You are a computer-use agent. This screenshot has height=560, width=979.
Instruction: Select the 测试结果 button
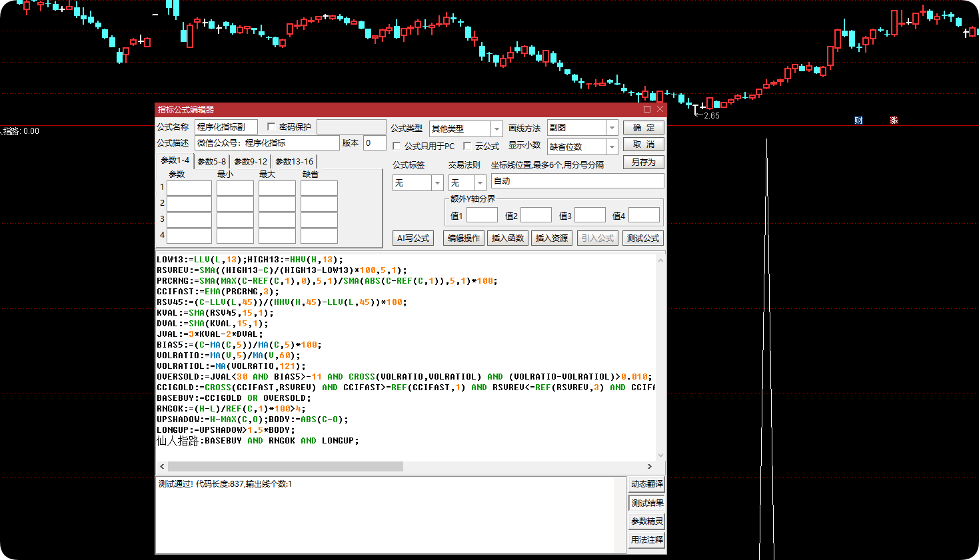coord(646,503)
